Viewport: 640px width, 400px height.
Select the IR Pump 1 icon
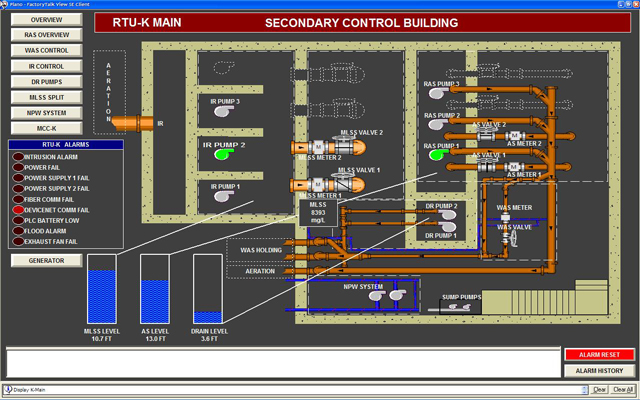pos(220,196)
